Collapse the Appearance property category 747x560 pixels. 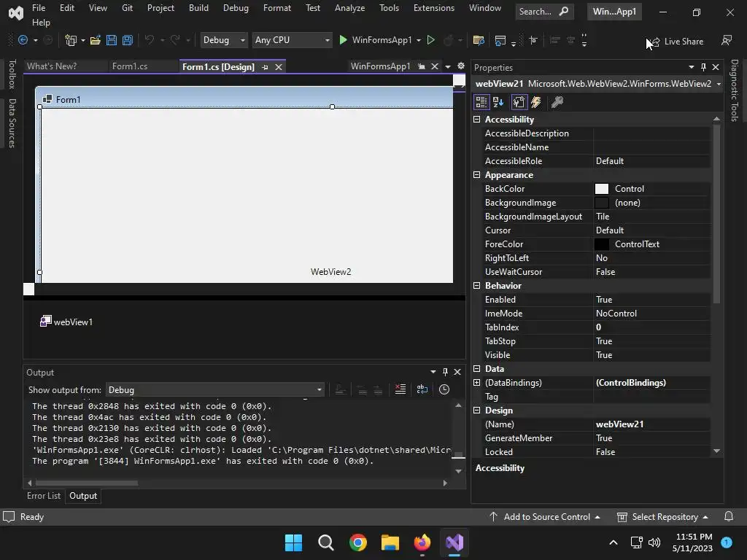pyautogui.click(x=476, y=175)
